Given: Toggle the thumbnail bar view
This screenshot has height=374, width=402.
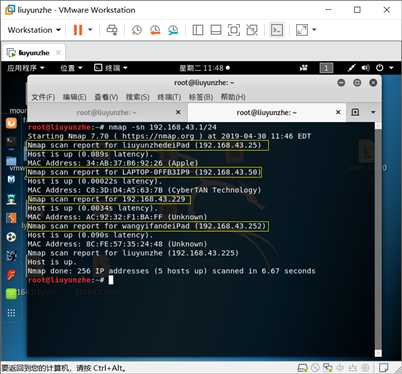Looking at the screenshot, I should click(x=216, y=30).
